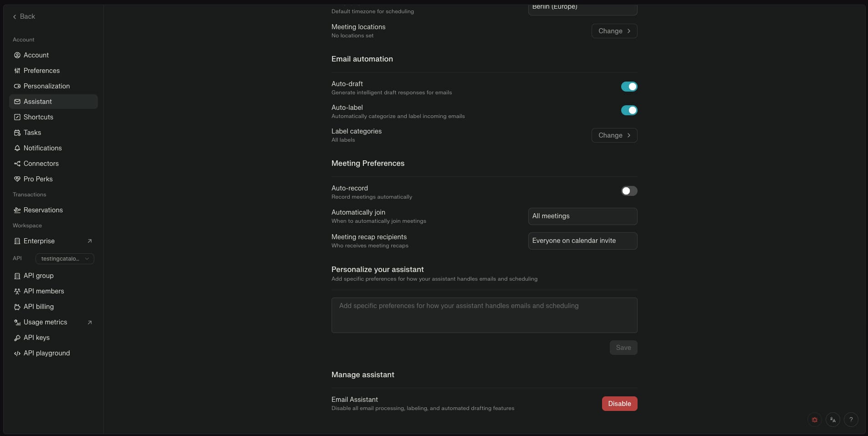Click the Notifications bell icon
Image resolution: width=868 pixels, height=436 pixels.
(x=17, y=148)
